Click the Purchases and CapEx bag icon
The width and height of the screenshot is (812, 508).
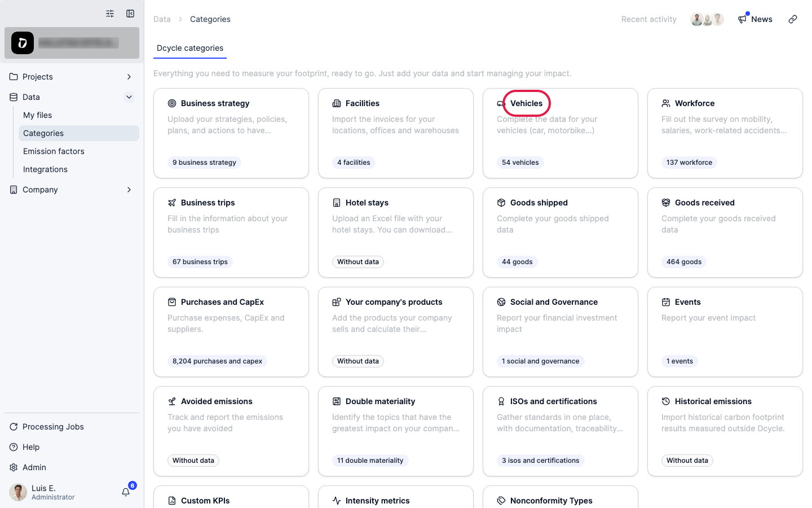(x=172, y=302)
